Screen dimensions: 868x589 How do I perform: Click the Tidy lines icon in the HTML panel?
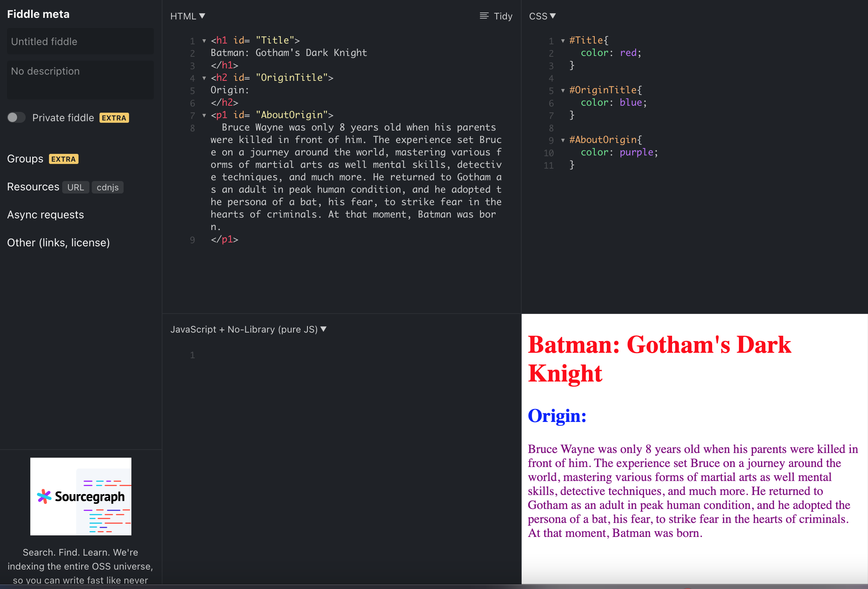pyautogui.click(x=484, y=16)
